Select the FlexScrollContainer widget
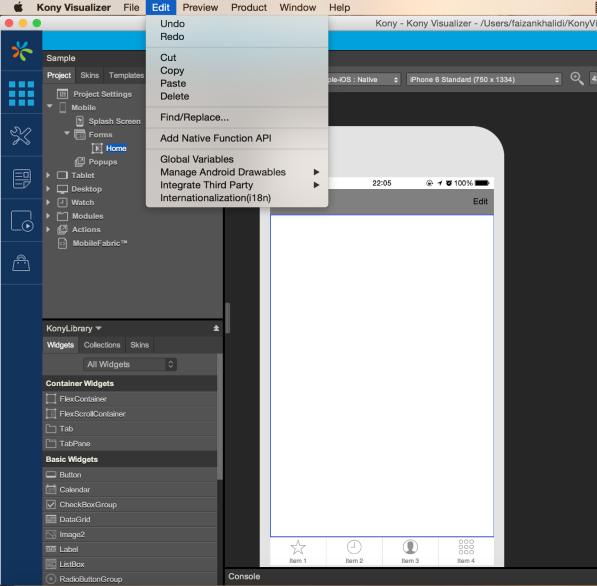Viewport: 597px width, 586px height. [x=130, y=414]
